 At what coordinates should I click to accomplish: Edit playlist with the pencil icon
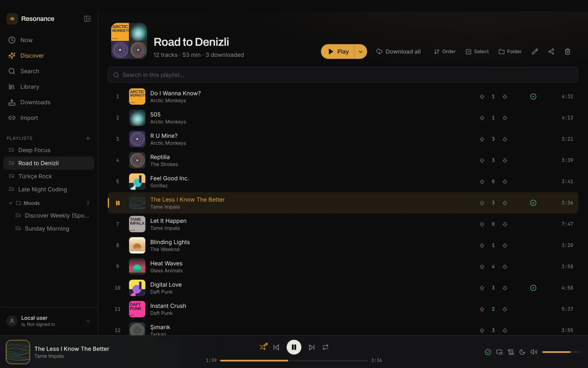click(535, 52)
